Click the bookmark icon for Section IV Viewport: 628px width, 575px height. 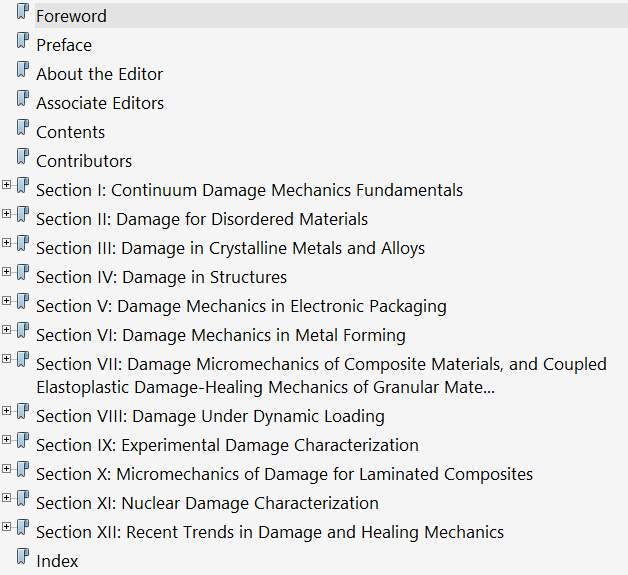click(23, 274)
